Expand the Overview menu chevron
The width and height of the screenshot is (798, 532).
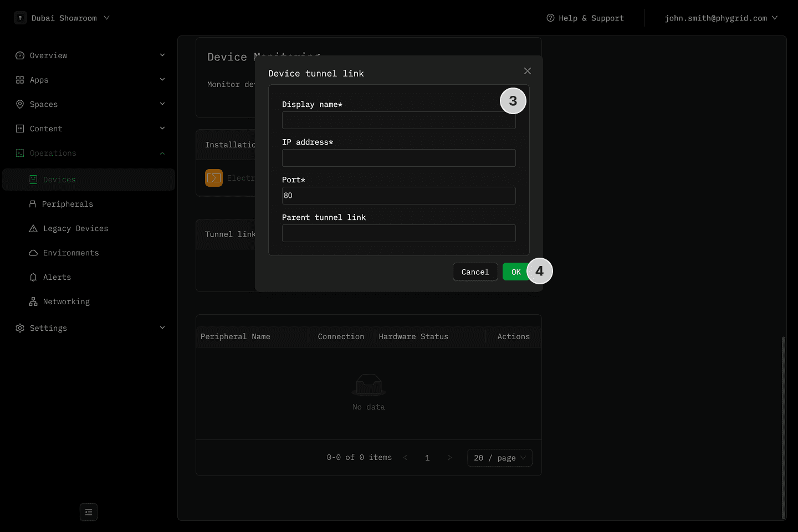point(162,55)
